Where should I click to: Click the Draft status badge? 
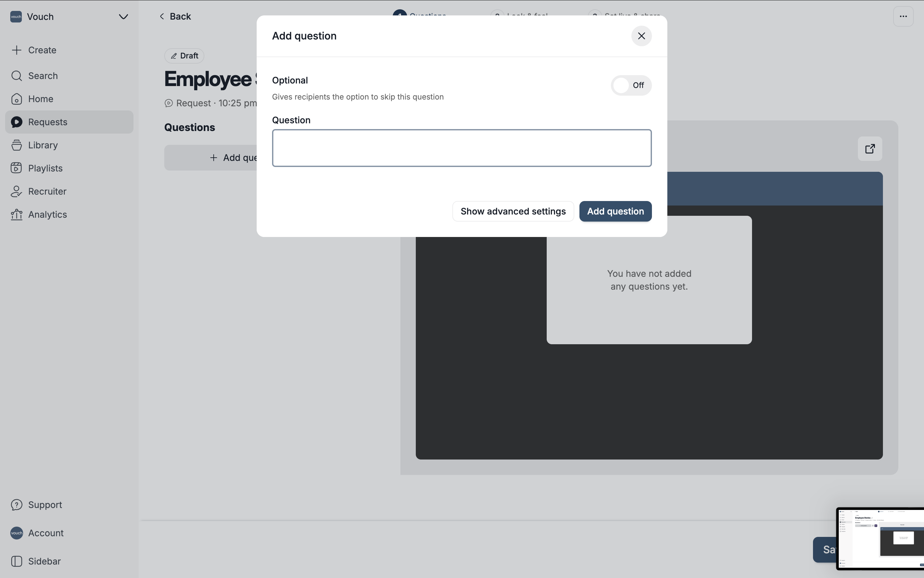[x=184, y=56]
